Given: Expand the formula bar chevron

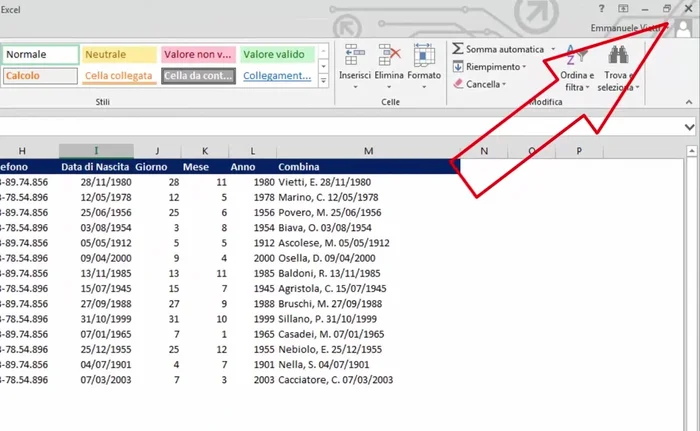Looking at the screenshot, I should point(689,127).
